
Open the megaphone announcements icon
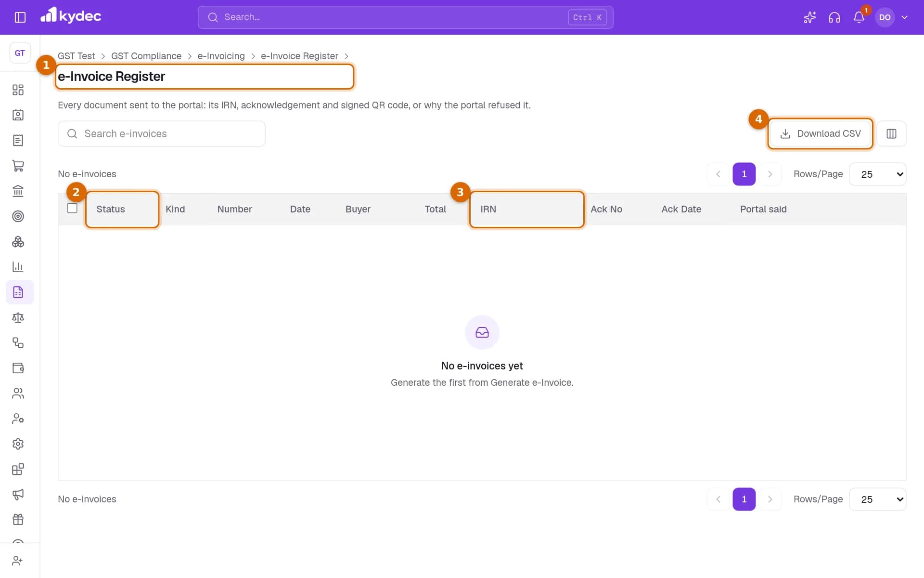[x=18, y=495]
